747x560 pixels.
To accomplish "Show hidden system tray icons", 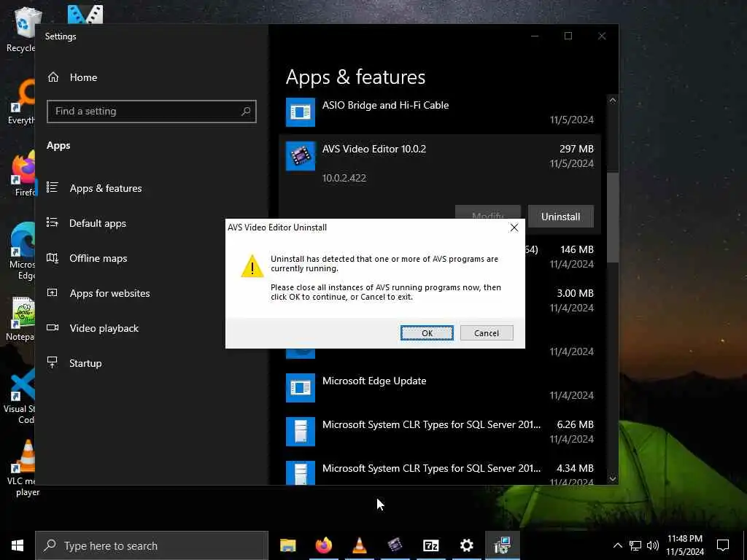I will [617, 545].
